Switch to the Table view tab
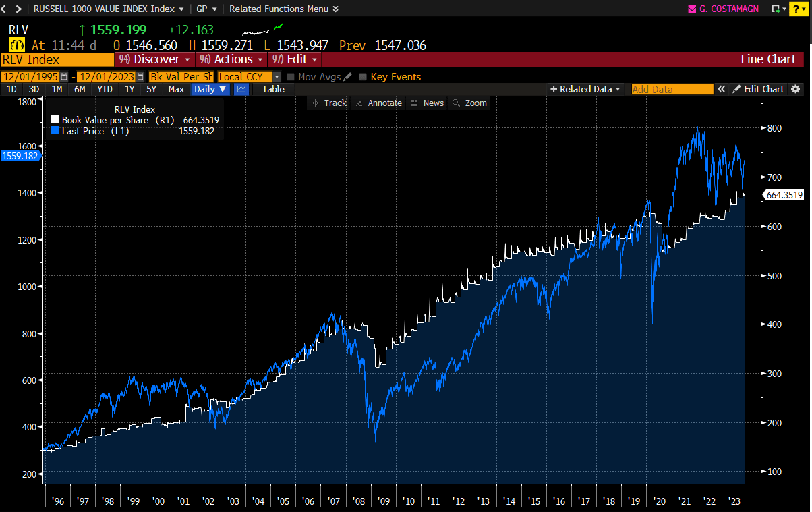This screenshot has width=812, height=512. pyautogui.click(x=273, y=89)
